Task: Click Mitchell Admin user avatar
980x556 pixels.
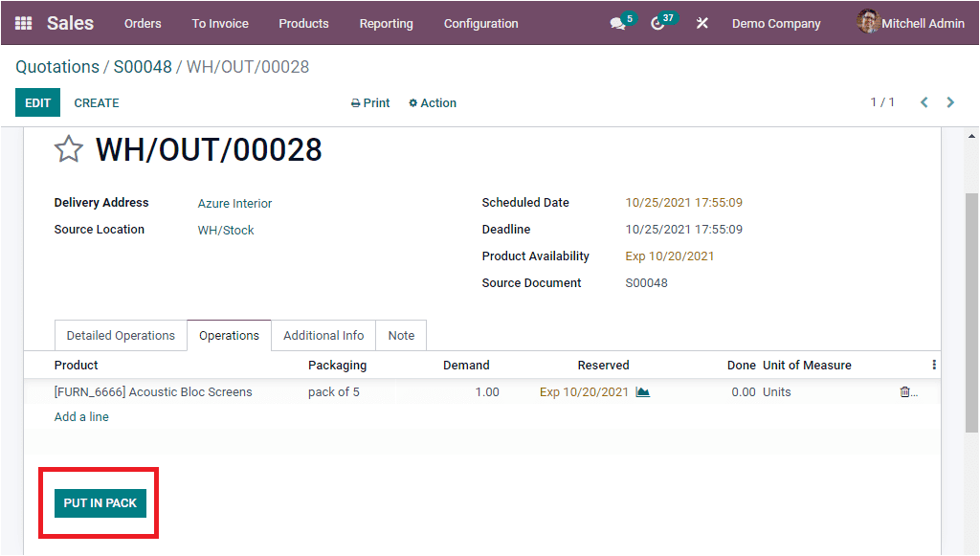Action: (x=868, y=22)
